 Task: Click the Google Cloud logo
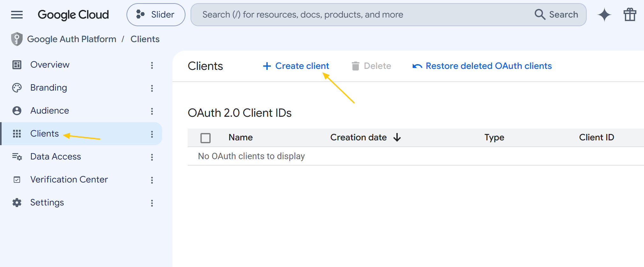[x=73, y=15]
